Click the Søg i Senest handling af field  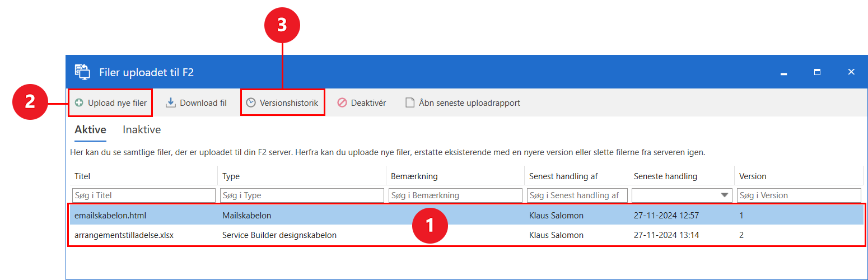pos(577,195)
